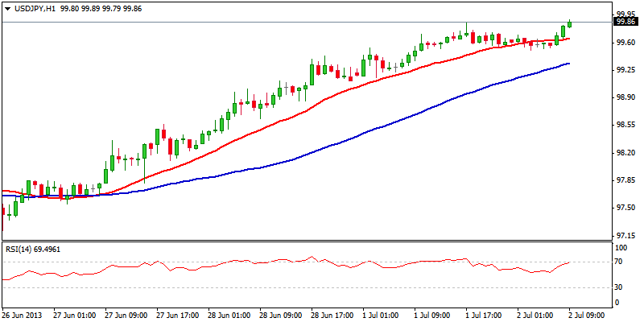
Task: Click the 98.90 price axis label
Action: coord(625,97)
